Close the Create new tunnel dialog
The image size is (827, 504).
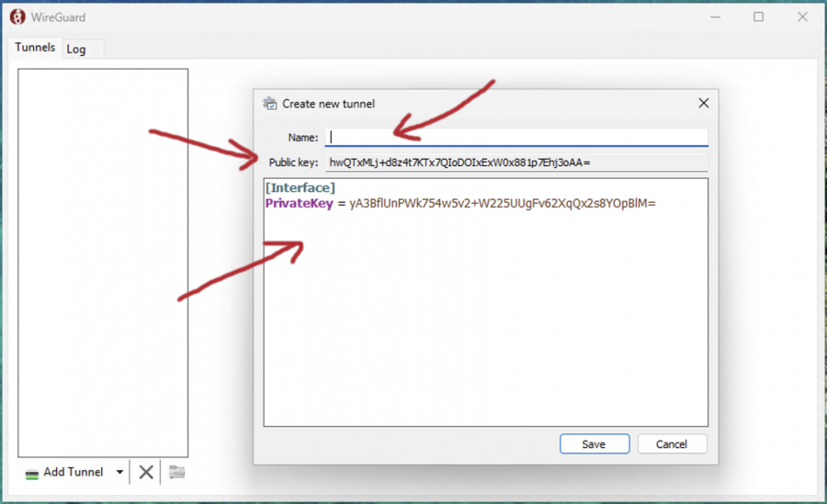pyautogui.click(x=704, y=104)
